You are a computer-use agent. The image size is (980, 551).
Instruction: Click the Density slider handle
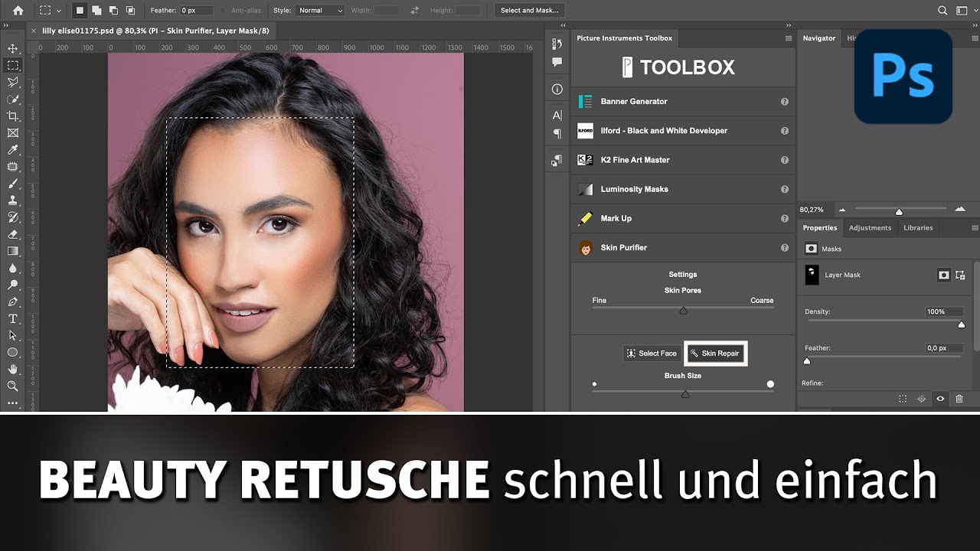pyautogui.click(x=962, y=324)
